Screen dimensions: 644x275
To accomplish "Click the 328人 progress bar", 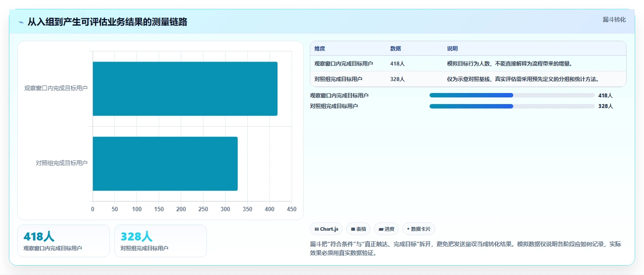I will click(x=512, y=106).
